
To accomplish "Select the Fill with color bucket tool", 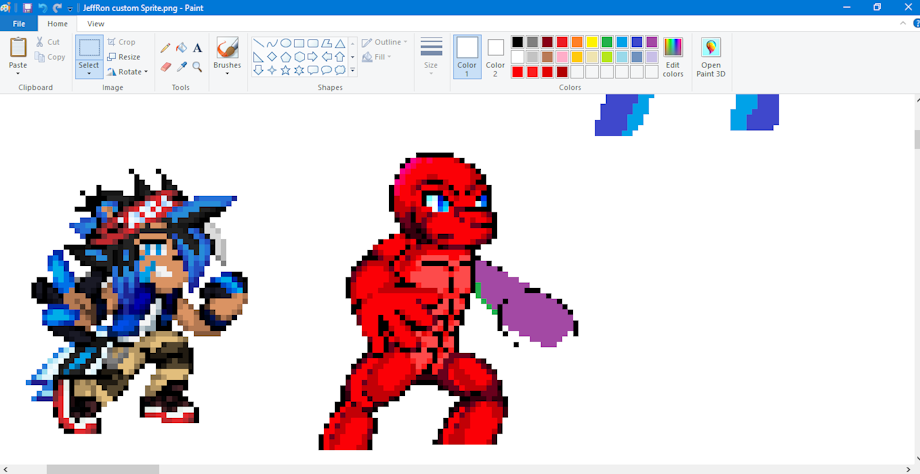I will click(x=181, y=48).
